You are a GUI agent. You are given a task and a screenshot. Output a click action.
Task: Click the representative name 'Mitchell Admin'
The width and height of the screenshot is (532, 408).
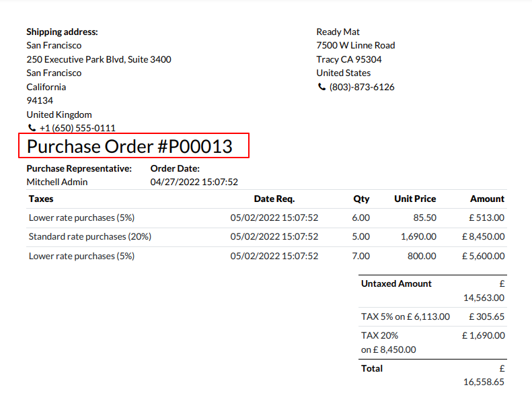tap(57, 182)
